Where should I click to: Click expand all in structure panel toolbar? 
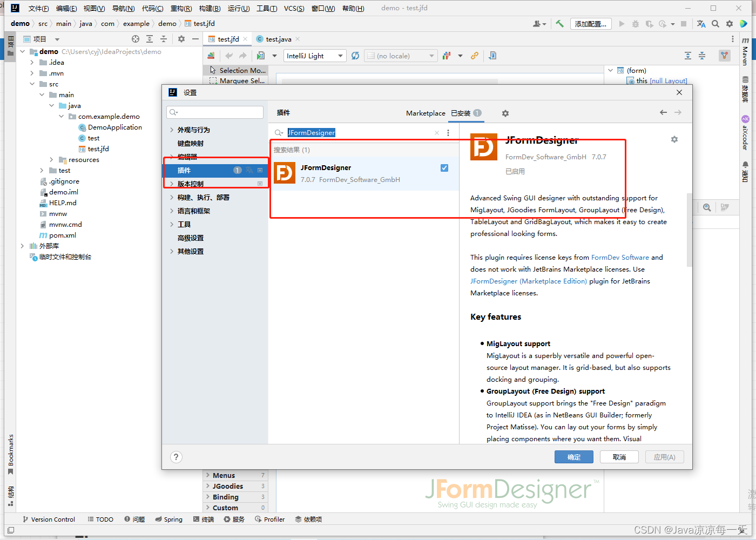click(688, 56)
